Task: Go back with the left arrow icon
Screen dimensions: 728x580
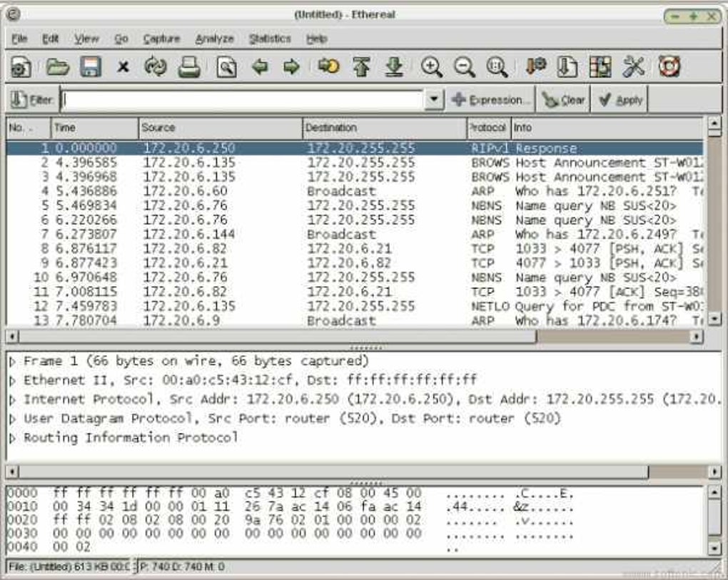Action: point(260,67)
